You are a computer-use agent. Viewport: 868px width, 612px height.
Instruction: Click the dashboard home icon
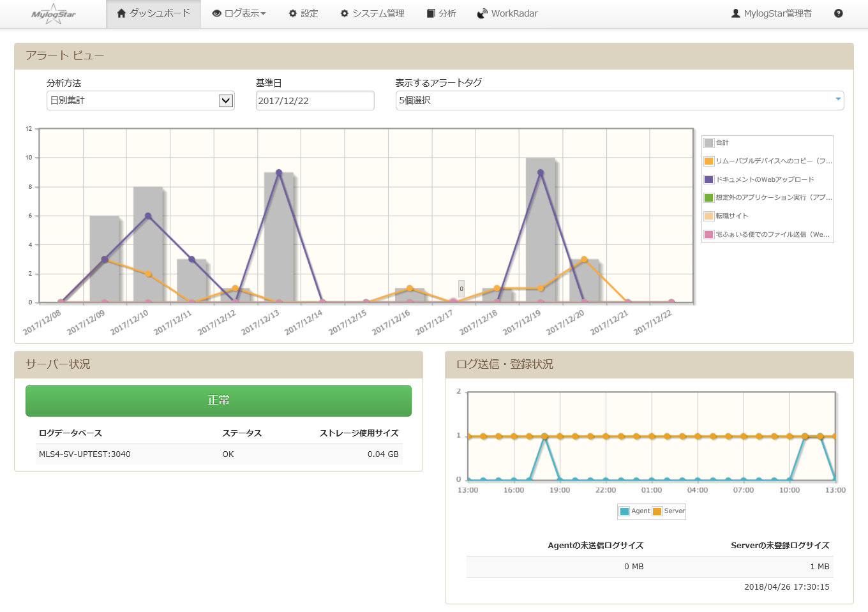[x=121, y=13]
